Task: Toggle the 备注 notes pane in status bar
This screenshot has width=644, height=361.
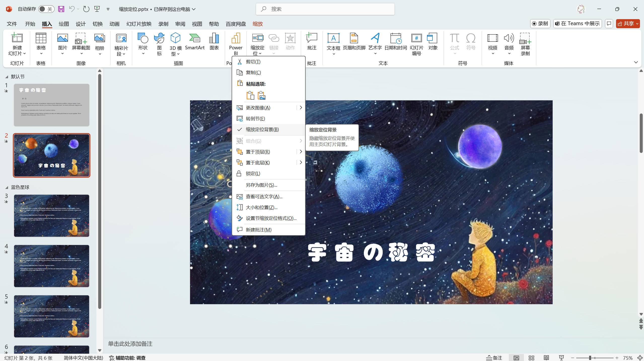Action: [494, 358]
